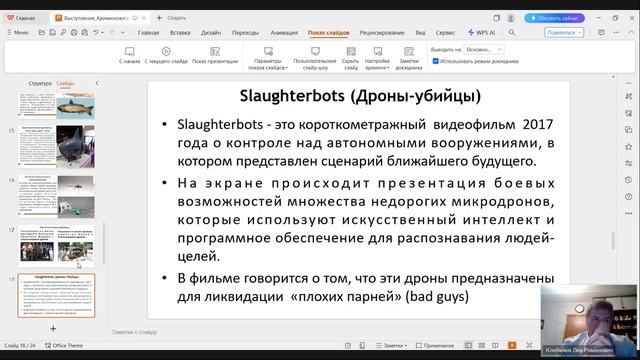Open 'Заметки' dropdown in status bar

(391, 345)
